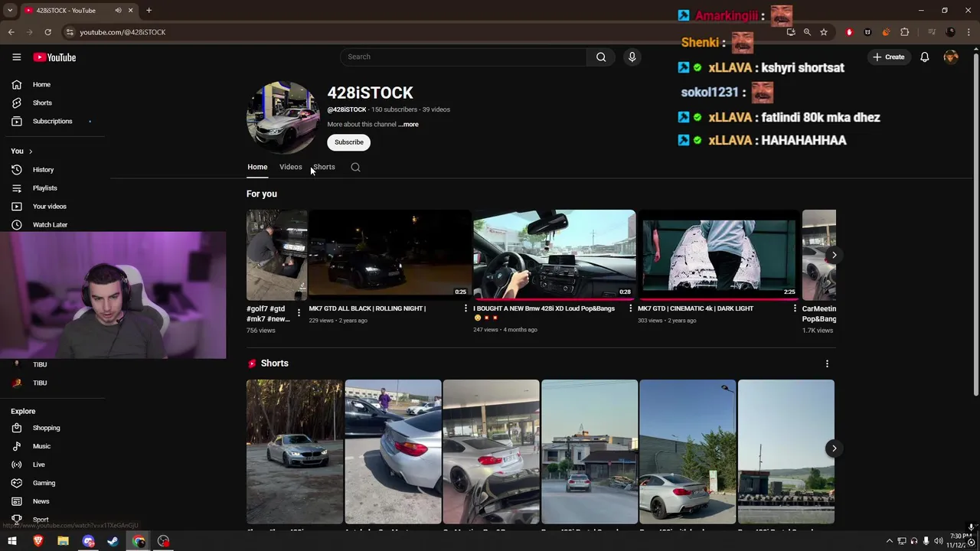Click the Create button
The width and height of the screenshot is (980, 551).
pyautogui.click(x=888, y=57)
